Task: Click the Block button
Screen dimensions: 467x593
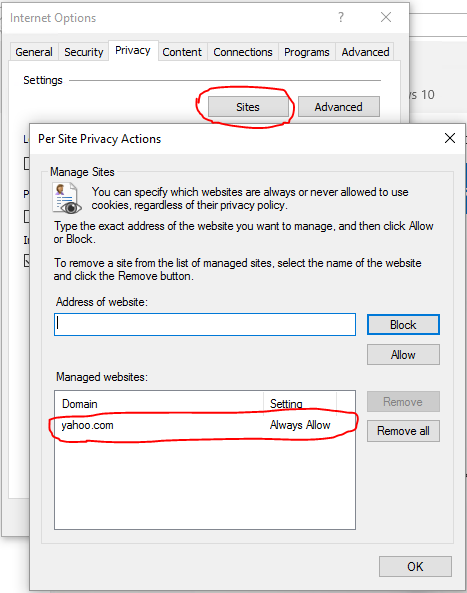Action: [x=403, y=324]
